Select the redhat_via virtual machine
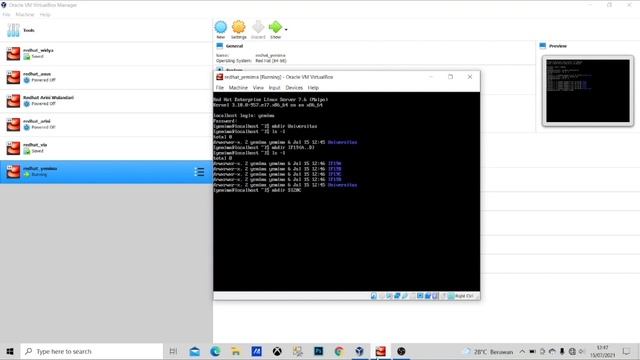The width and height of the screenshot is (640, 360). [x=106, y=148]
